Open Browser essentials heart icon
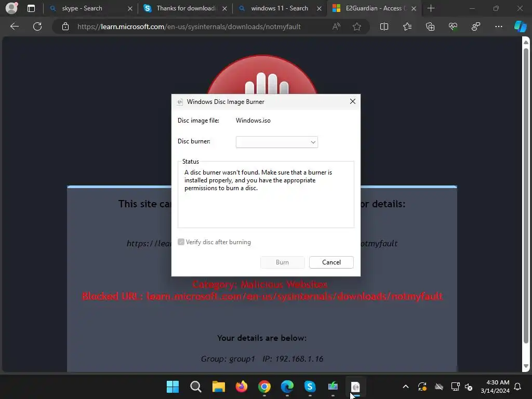The image size is (532, 399). coord(453,26)
